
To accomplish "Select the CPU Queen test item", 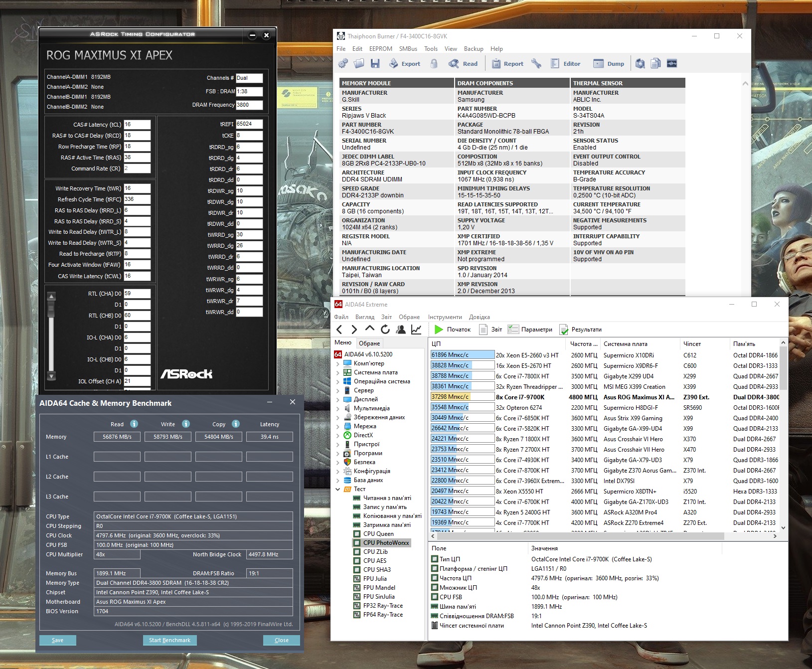I will pos(378,534).
